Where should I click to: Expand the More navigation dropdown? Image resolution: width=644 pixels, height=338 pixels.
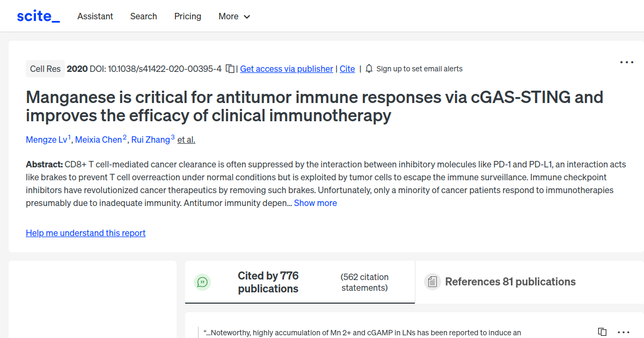tap(234, 16)
